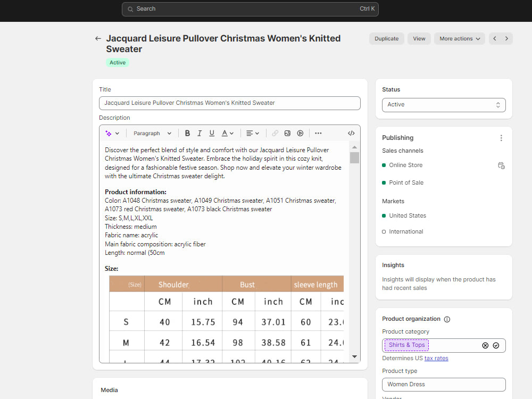The width and height of the screenshot is (532, 399).
Task: Focus the top Search bar
Action: 250,9
